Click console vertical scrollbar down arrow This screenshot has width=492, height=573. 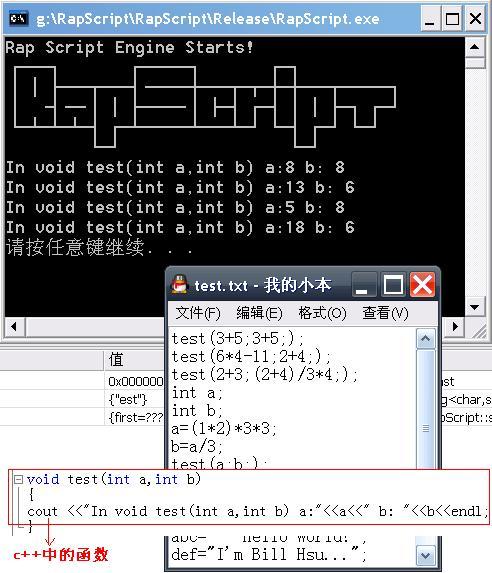(x=474, y=307)
